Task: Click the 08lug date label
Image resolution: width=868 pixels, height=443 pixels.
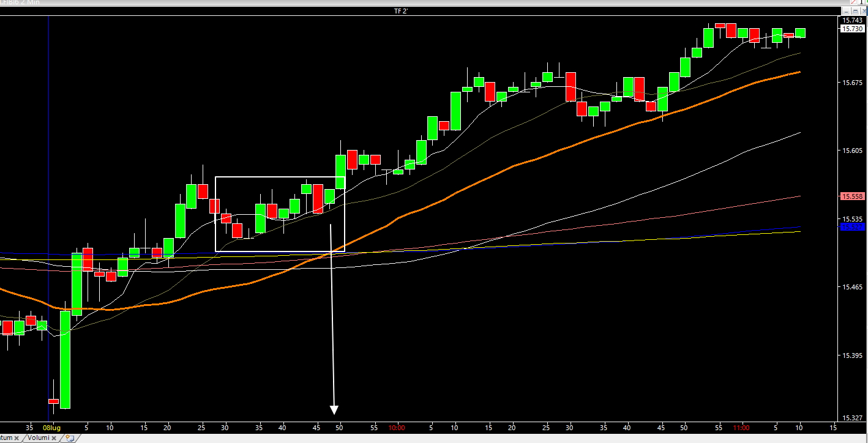Action: (x=51, y=427)
